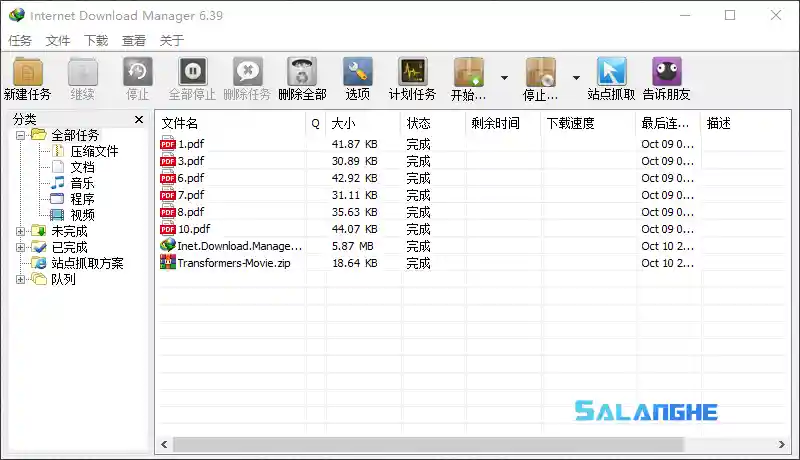This screenshot has width=800, height=460.
Task: Open the 下载 menu
Action: click(96, 40)
